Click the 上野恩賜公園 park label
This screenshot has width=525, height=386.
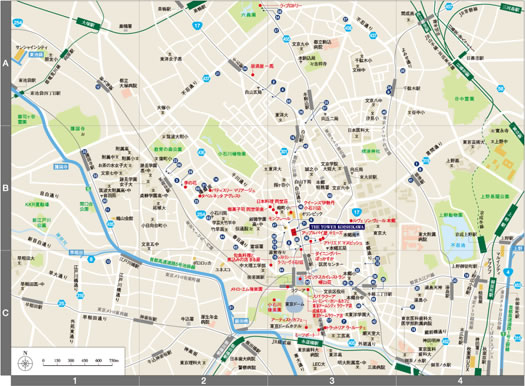click(495, 196)
